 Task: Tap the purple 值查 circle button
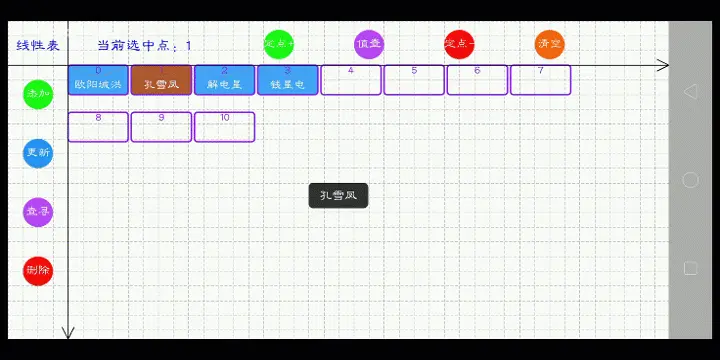(x=369, y=44)
